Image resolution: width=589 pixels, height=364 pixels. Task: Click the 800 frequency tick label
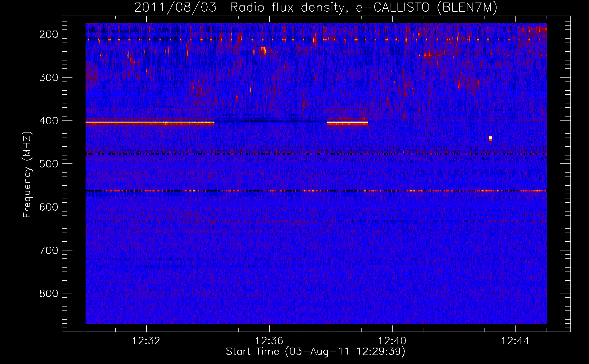49,293
